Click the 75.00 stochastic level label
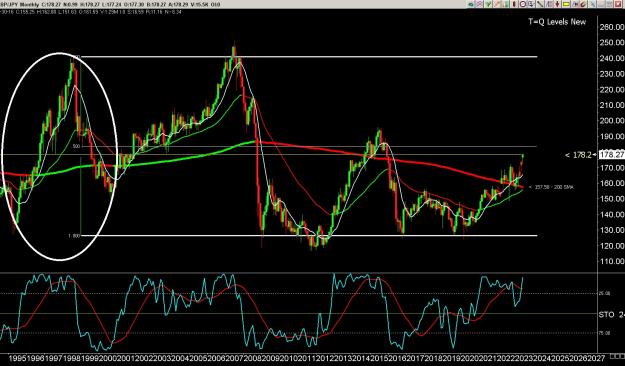This screenshot has height=366, width=625. 605,333
